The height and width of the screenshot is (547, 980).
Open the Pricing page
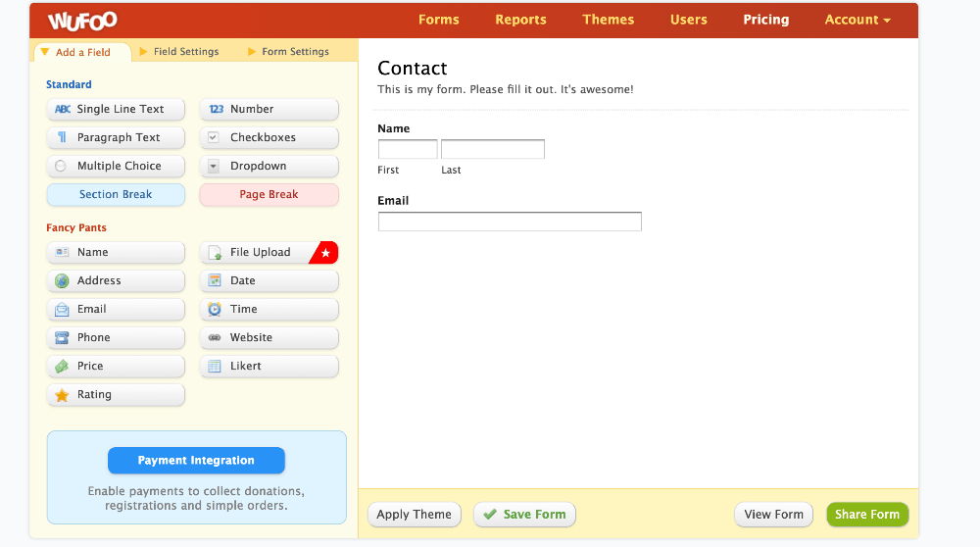[765, 20]
